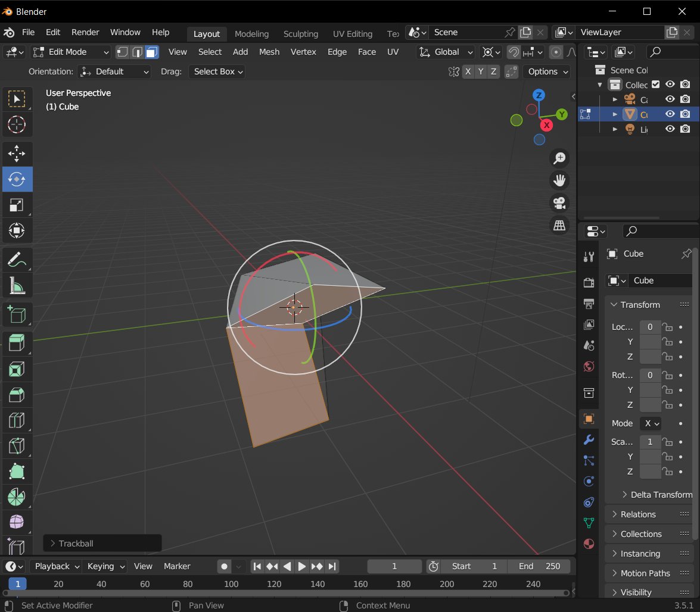Open the Orientation Default dropdown
Viewport: 700px width, 612px height.
pos(114,72)
